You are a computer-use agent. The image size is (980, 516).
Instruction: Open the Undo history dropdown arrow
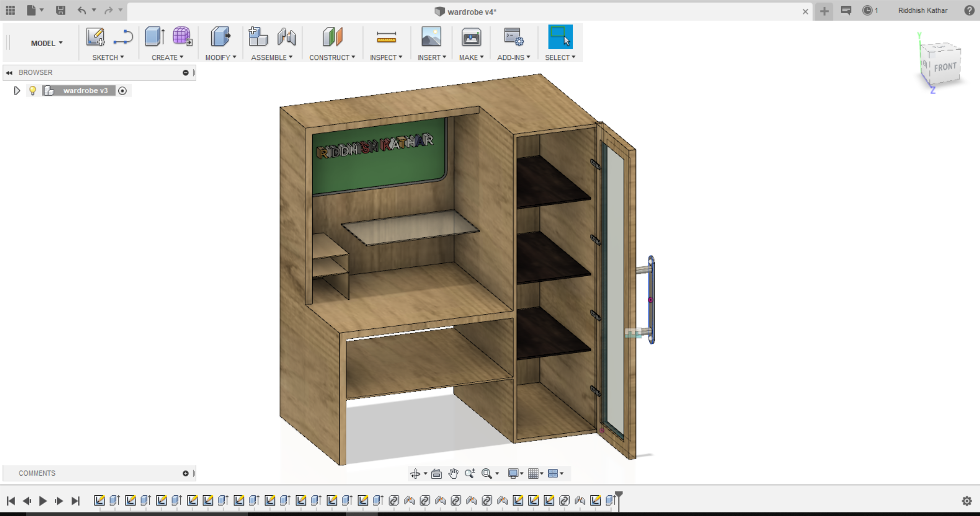pyautogui.click(x=94, y=10)
